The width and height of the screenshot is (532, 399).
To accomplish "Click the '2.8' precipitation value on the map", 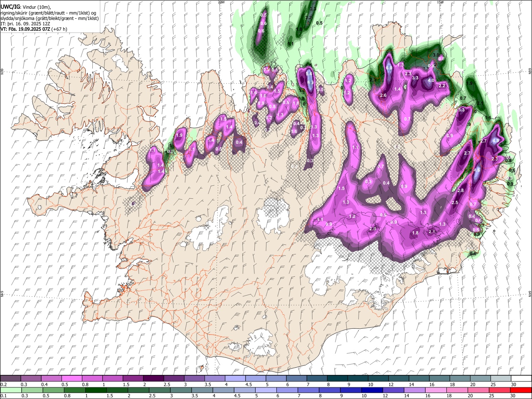I will [461, 190].
